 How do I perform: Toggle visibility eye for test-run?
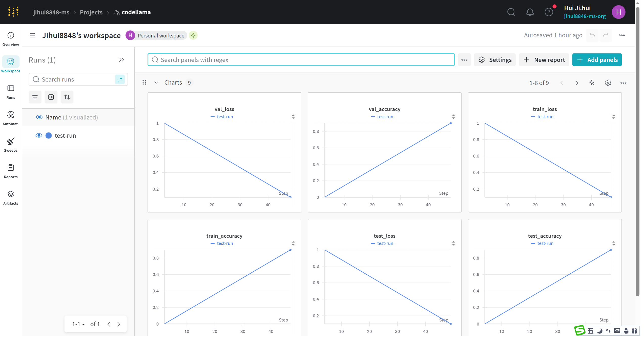pos(39,136)
